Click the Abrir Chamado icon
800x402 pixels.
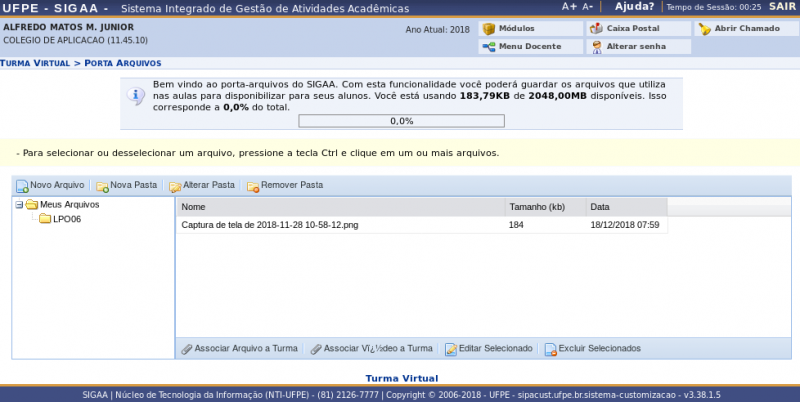coord(705,29)
